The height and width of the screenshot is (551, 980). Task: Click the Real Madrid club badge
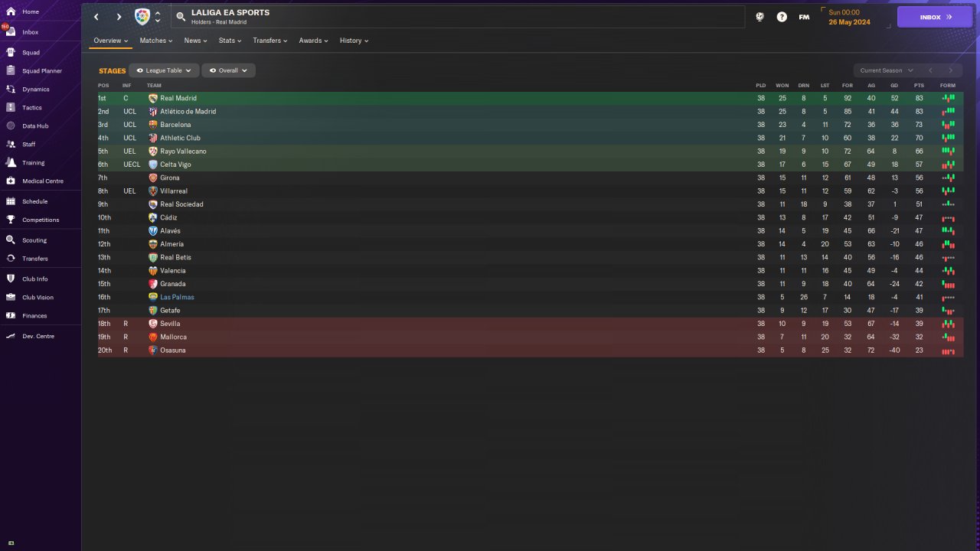pos(153,99)
